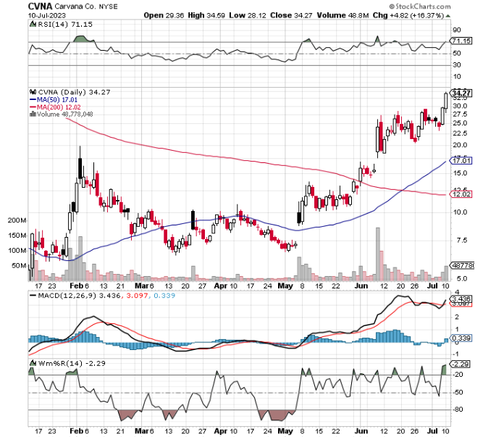Click the 34.27 current price tag
Image resolution: width=504 pixels, height=437 pixels.
point(461,93)
